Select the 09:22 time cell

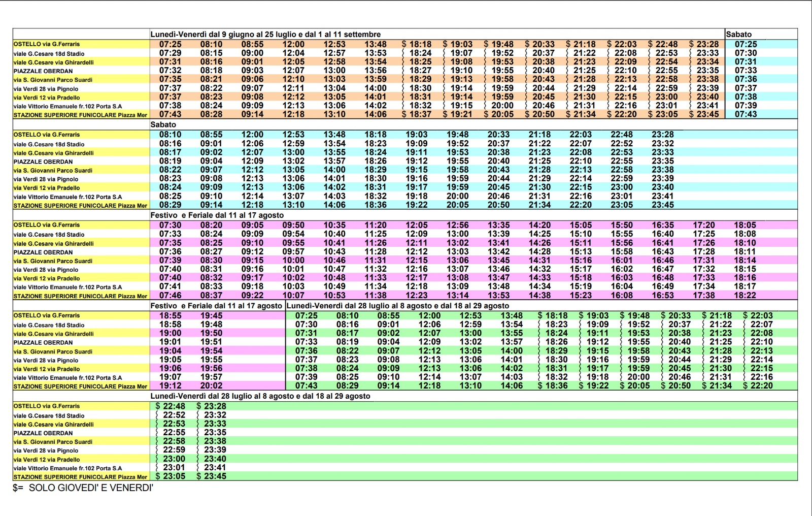click(x=252, y=296)
